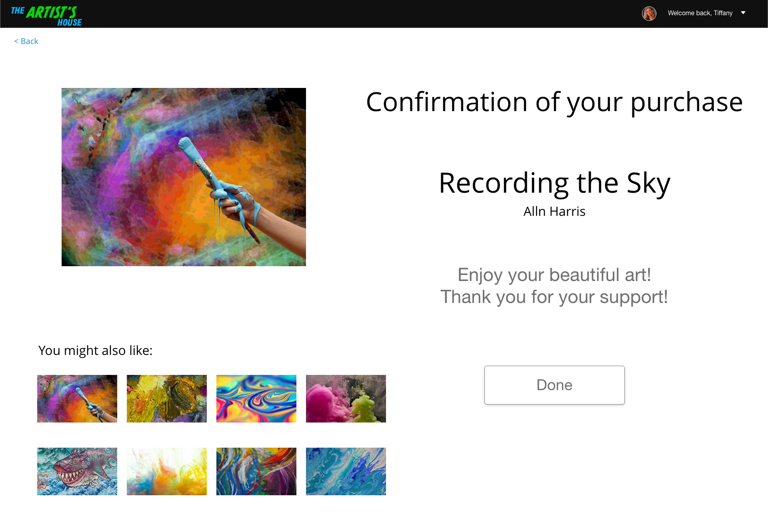Click the Recording the Sky title

point(554,183)
